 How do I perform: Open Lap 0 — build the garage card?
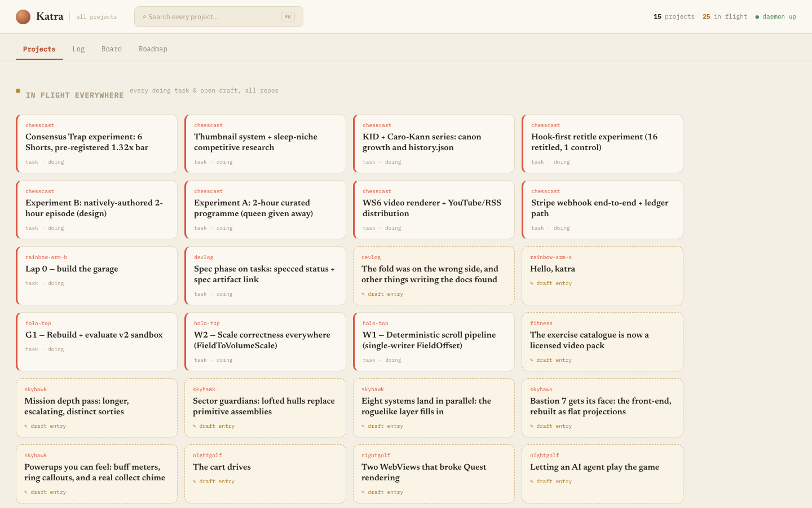(x=96, y=275)
